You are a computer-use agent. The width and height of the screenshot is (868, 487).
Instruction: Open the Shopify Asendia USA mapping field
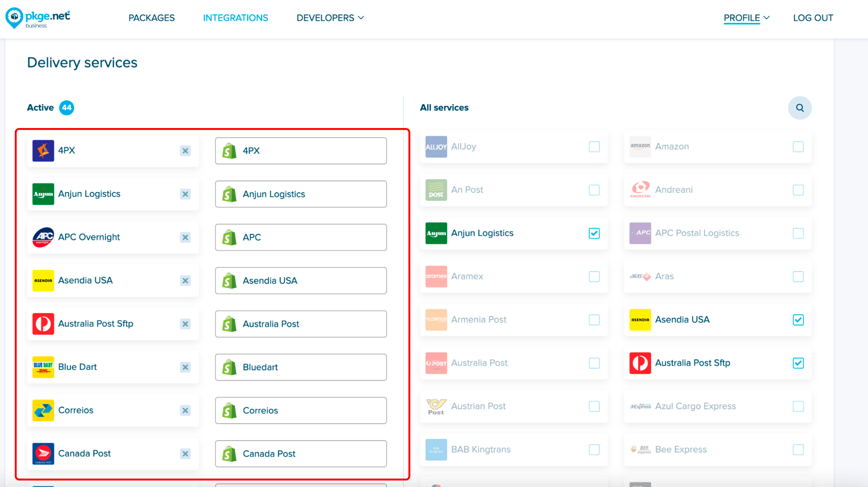click(301, 280)
